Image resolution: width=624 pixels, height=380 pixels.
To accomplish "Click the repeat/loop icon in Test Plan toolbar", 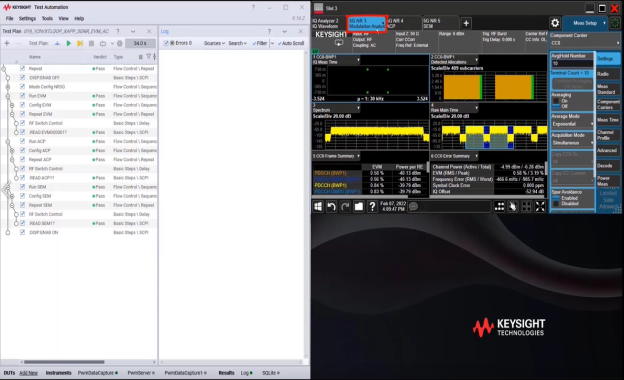I will coord(103,43).
